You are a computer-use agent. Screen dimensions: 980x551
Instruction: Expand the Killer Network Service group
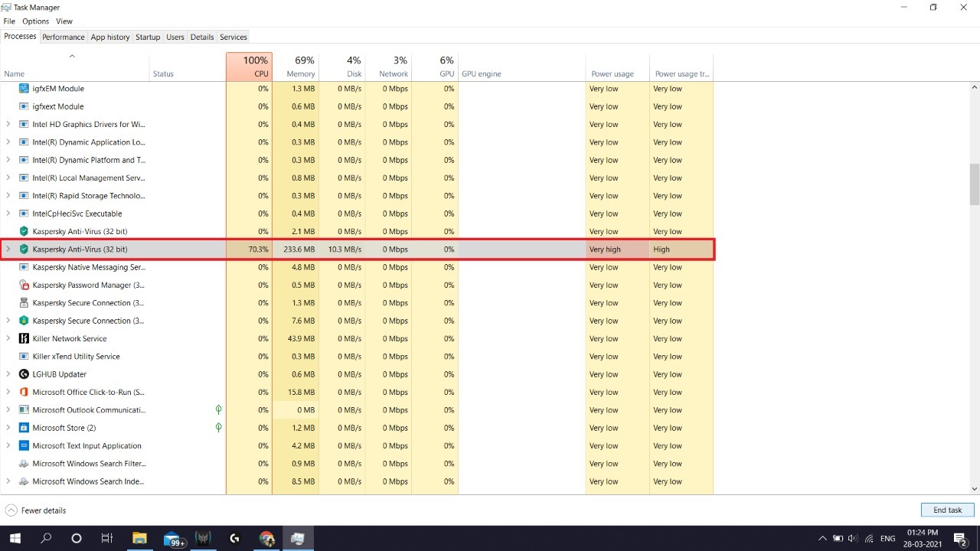[x=8, y=339]
